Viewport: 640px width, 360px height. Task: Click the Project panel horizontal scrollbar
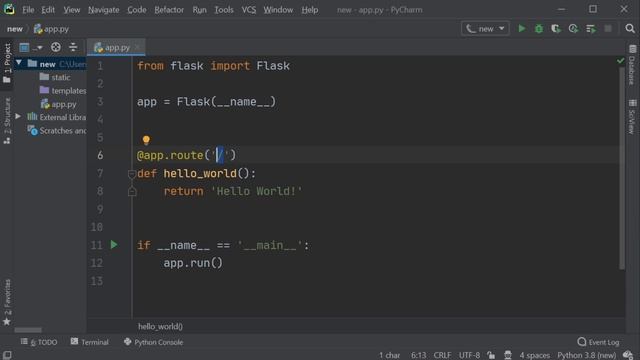pyautogui.click(x=28, y=330)
